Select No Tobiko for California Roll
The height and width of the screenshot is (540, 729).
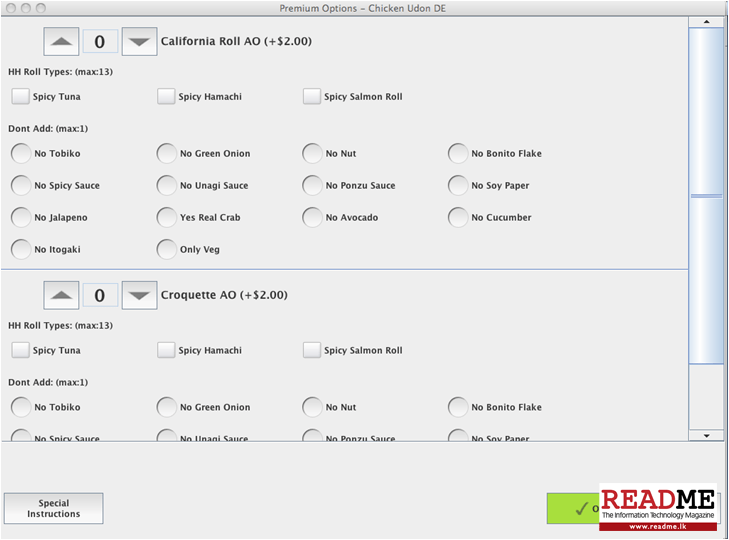(21, 154)
